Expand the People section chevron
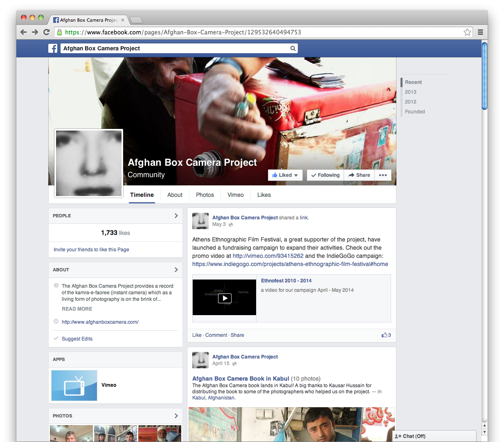Viewport: 504px width, 442px height. pyautogui.click(x=176, y=216)
